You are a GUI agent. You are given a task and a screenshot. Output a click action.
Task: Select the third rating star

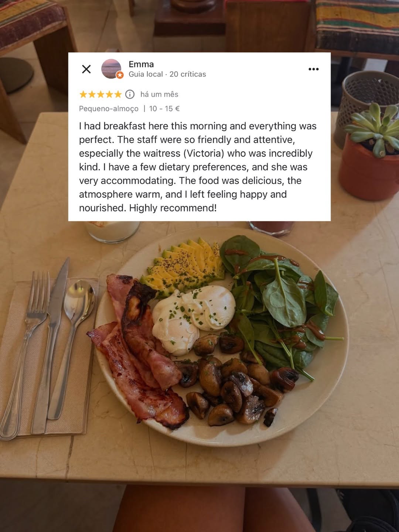coord(100,94)
